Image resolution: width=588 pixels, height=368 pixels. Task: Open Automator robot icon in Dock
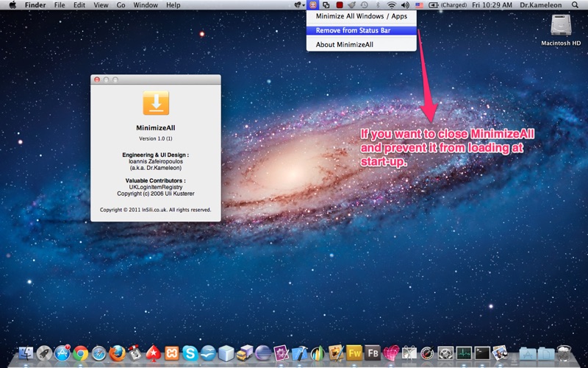[135, 353]
